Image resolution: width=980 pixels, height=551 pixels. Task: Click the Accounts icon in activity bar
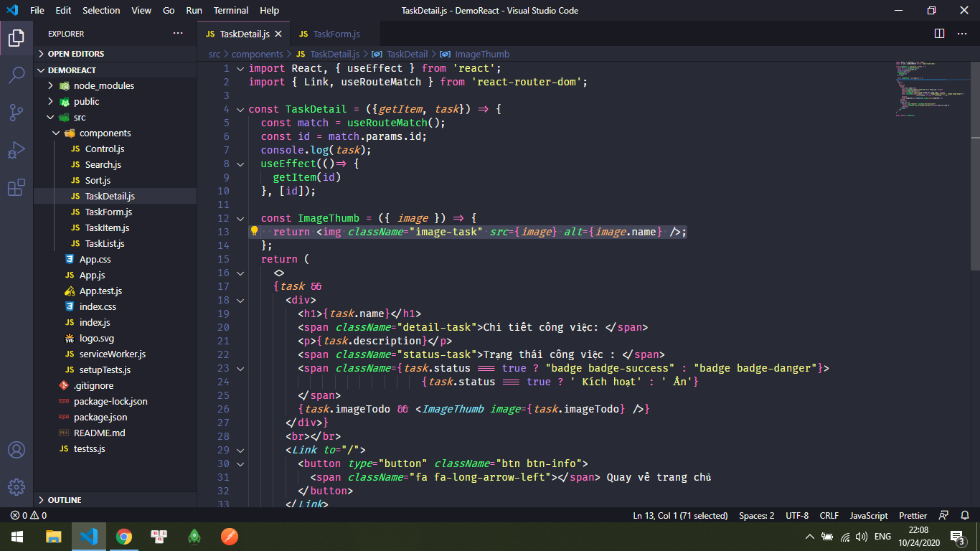click(x=17, y=450)
